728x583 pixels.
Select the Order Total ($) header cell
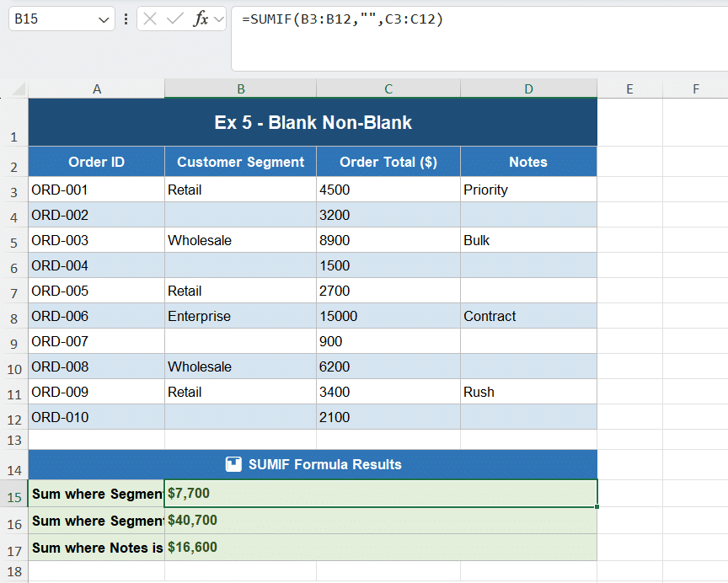pyautogui.click(x=388, y=161)
